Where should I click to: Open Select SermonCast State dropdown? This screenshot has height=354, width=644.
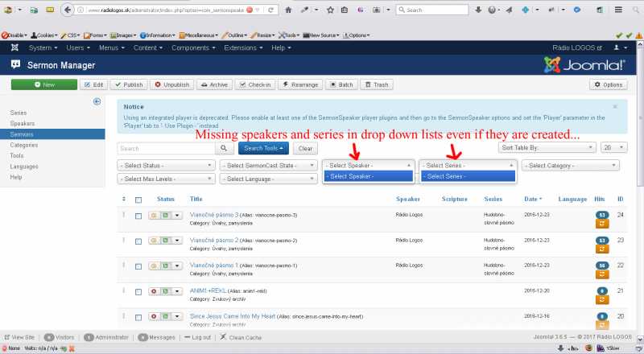(x=269, y=166)
